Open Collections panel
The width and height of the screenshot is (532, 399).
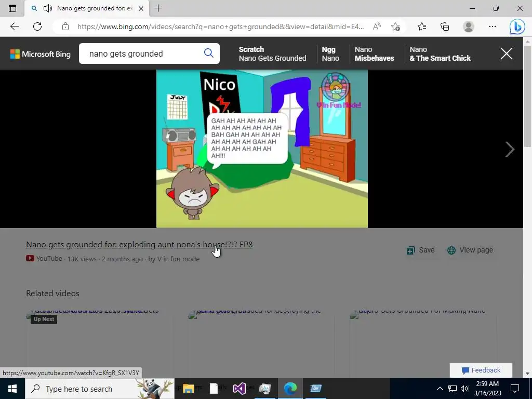pyautogui.click(x=445, y=26)
